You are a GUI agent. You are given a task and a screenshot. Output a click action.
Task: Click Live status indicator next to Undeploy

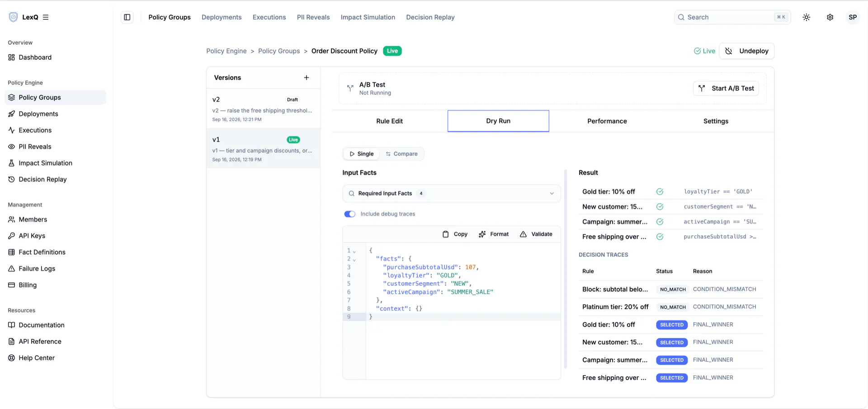[x=704, y=51]
